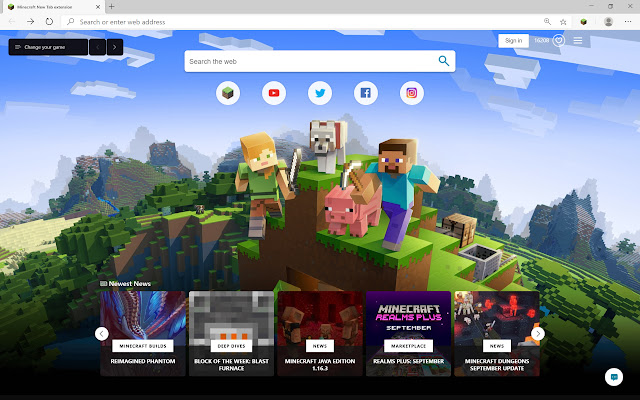The image size is (640, 400).
Task: Click the Marketplace category label
Action: point(409,346)
